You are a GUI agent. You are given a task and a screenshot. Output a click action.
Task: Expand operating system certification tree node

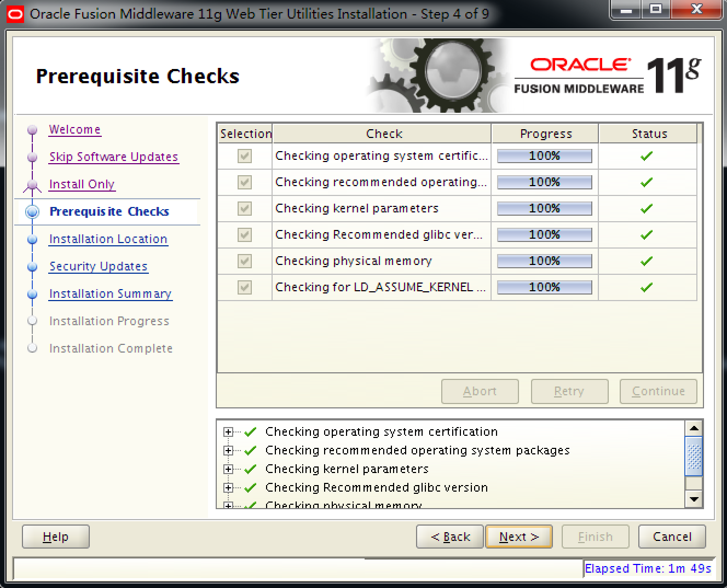click(x=228, y=432)
